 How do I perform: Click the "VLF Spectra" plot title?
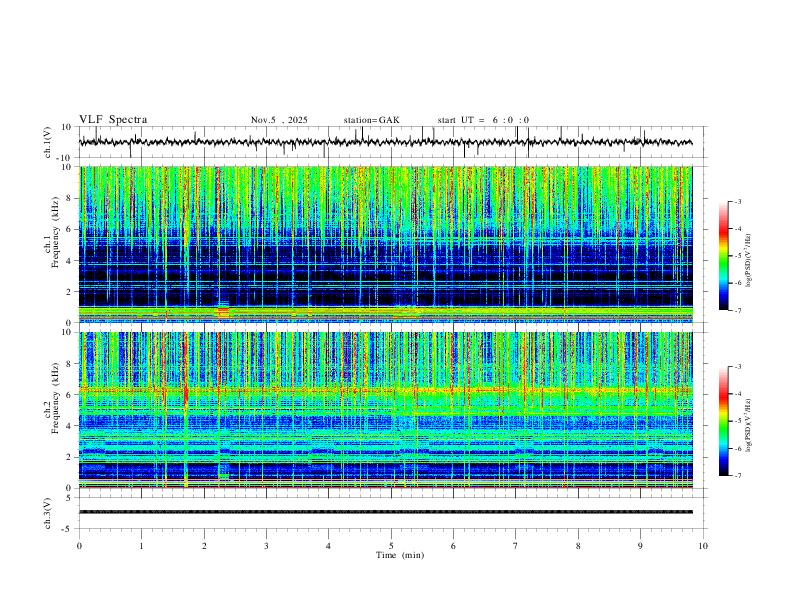[x=113, y=119]
